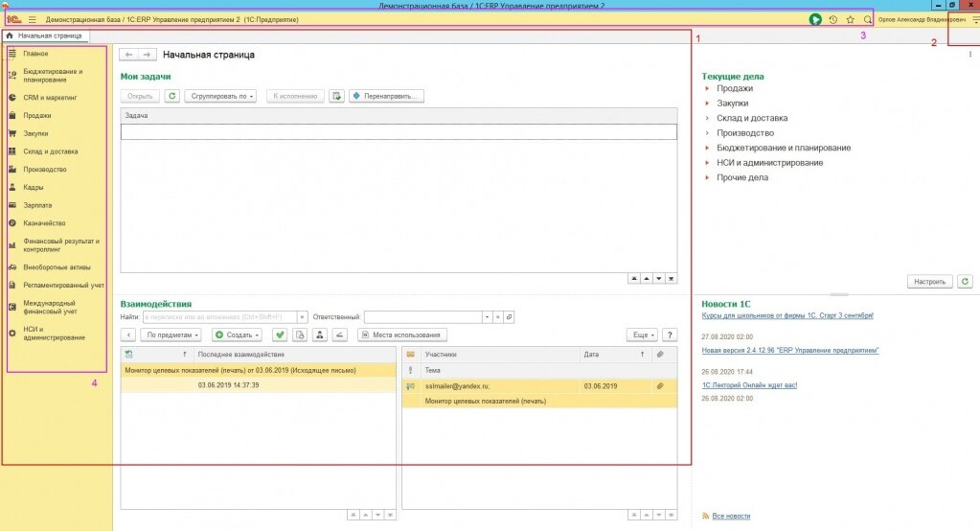Viewport: 980px width, 531px height.
Task: Select the ssimailer@yandex.ru interaction row
Action: tap(539, 386)
